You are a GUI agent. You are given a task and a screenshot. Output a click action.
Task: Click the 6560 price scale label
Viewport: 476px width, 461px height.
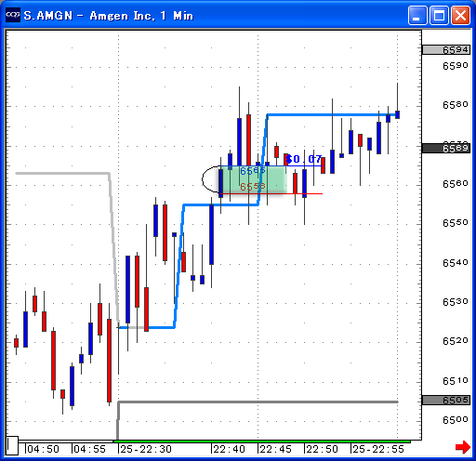pyautogui.click(x=456, y=184)
